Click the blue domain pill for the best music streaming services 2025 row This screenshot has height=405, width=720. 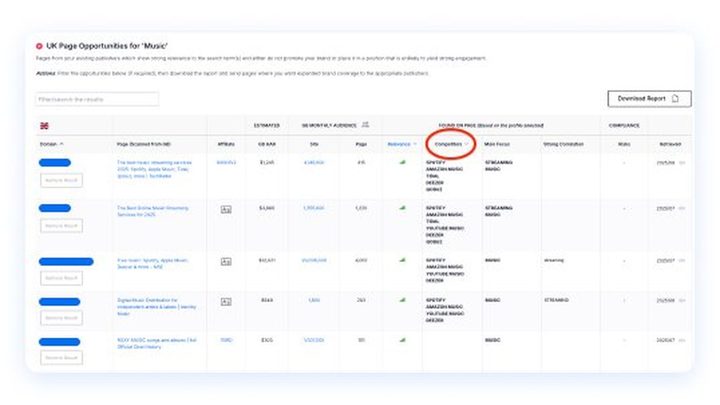coord(55,163)
